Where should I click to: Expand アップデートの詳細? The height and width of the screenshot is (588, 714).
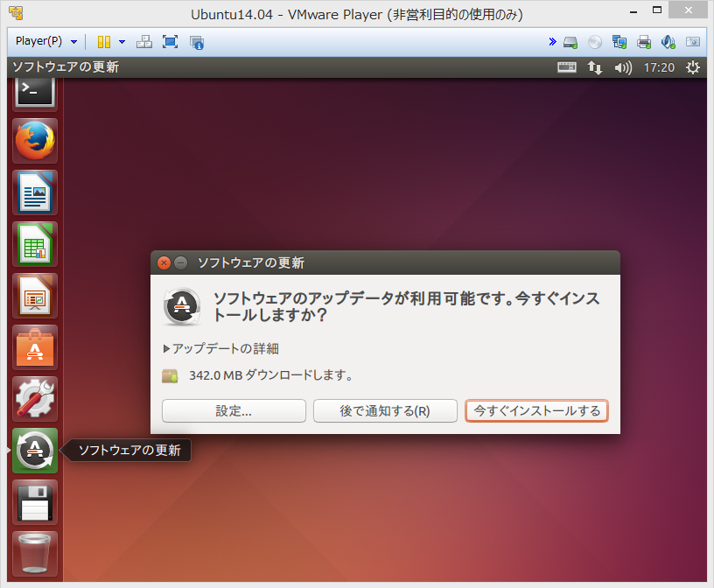coord(220,349)
